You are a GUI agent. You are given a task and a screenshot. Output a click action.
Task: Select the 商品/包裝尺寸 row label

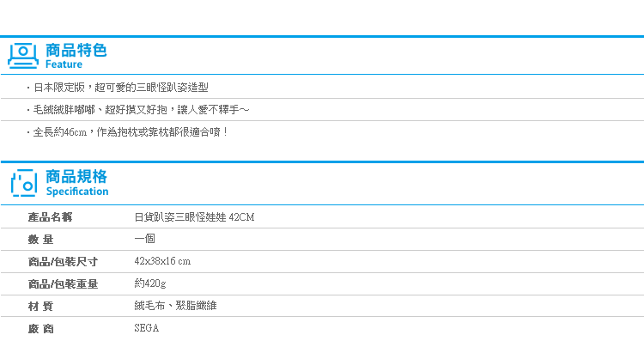click(x=63, y=262)
